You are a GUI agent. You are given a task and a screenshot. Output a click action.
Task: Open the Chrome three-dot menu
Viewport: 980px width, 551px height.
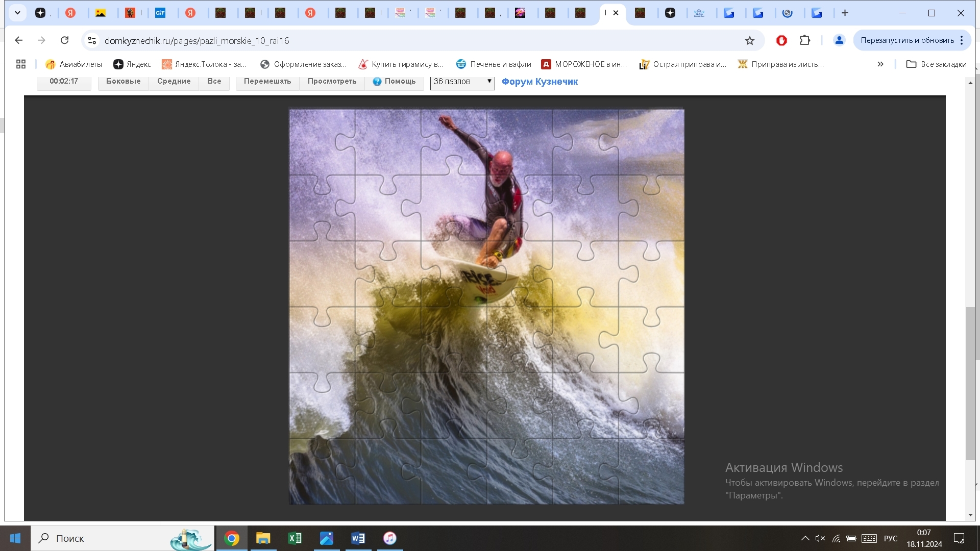pos(962,40)
